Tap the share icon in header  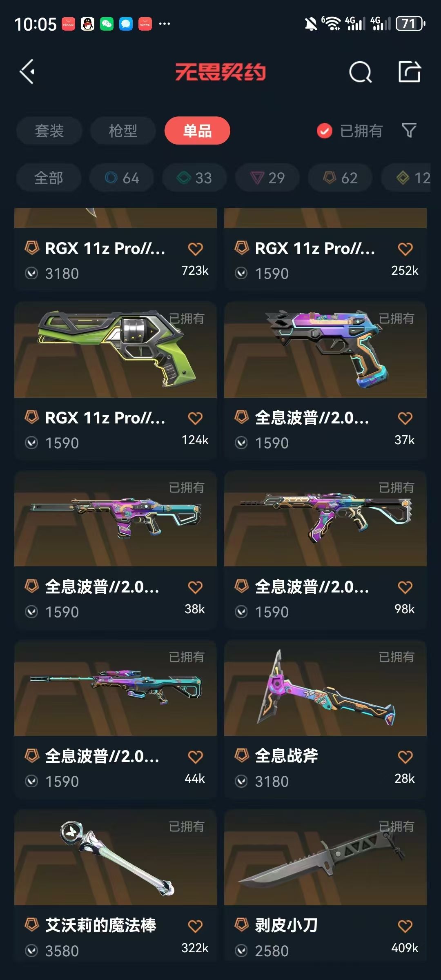pos(410,71)
